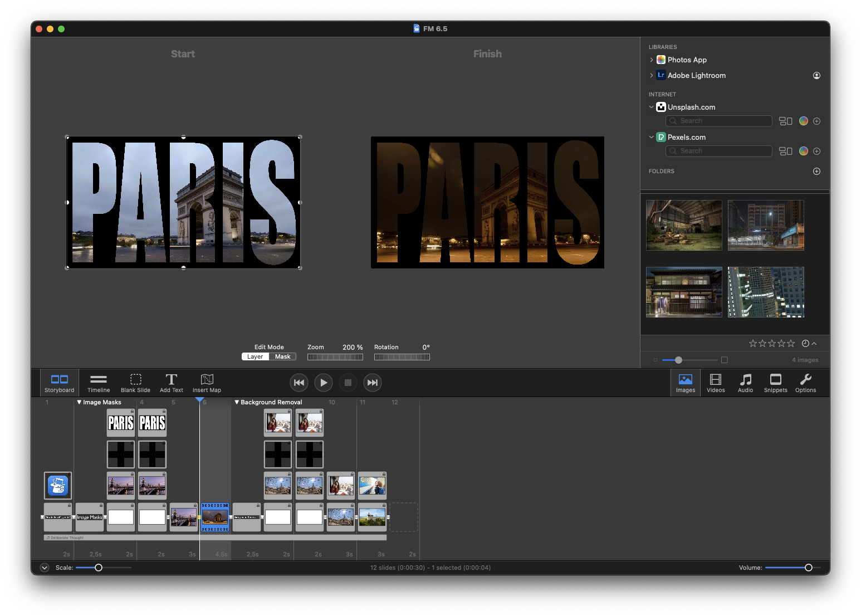The image size is (861, 616).
Task: Switch to the Images tab
Action: (x=685, y=383)
